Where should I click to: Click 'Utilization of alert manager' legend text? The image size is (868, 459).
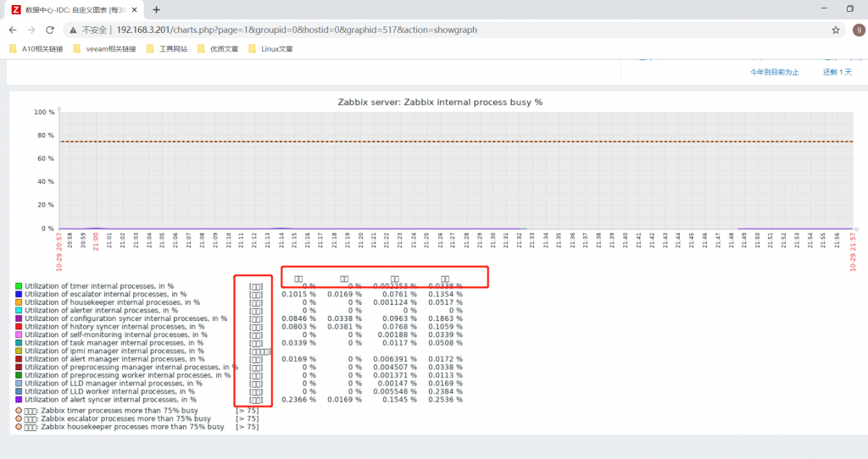pos(114,359)
